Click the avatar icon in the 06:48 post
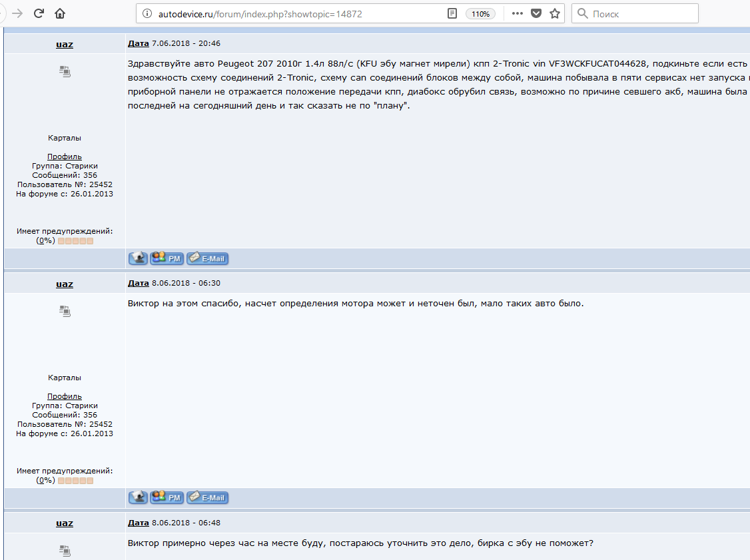The width and height of the screenshot is (750, 560). (65, 551)
